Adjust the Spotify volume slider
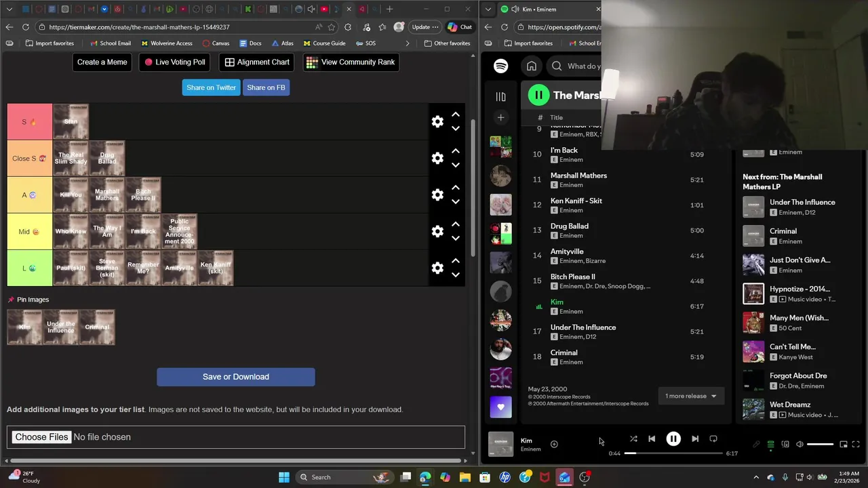The image size is (868, 488). point(820,445)
